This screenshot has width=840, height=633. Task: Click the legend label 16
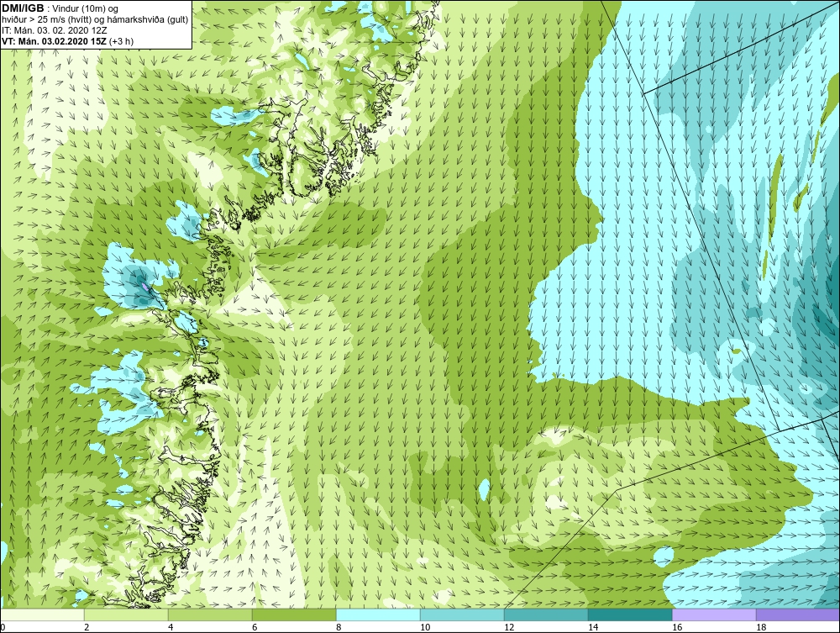coord(677,627)
